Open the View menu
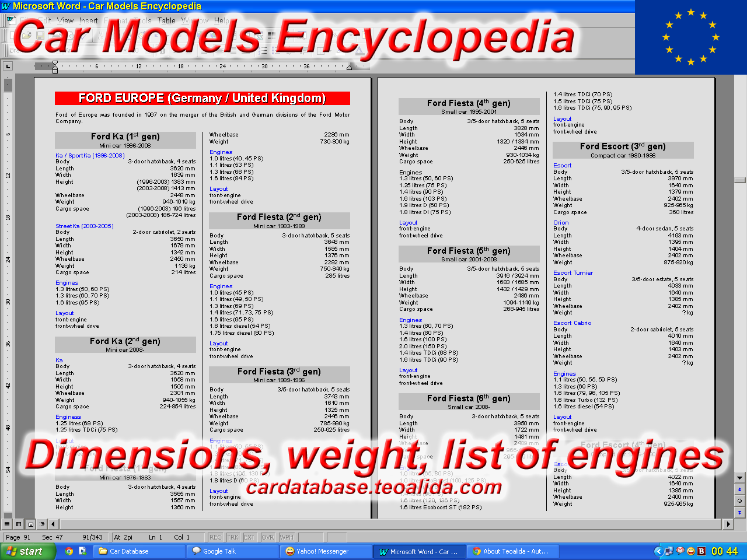Viewport: 747px width, 560px height. click(65, 20)
